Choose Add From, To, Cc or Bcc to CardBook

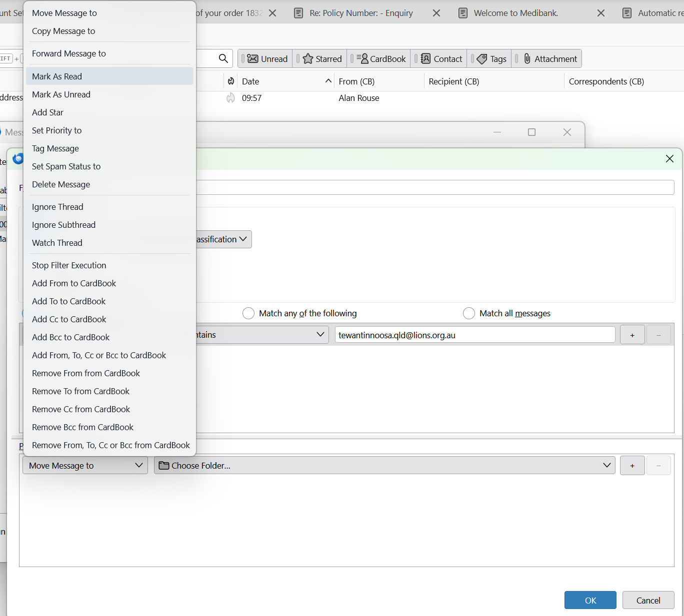click(109, 355)
